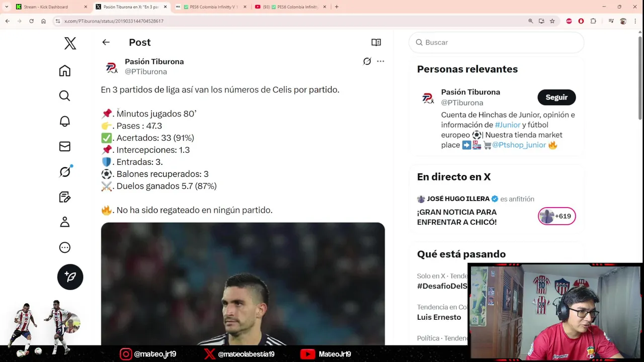Open the media control icon in toolbar
Screen dimensions: 644x362
[611, 21]
